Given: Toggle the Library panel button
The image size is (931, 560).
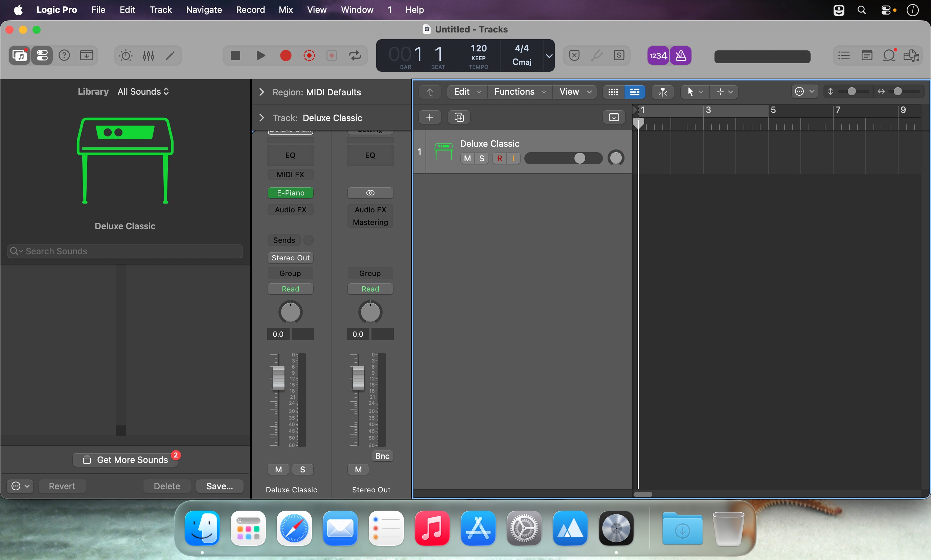Looking at the screenshot, I should pyautogui.click(x=20, y=56).
